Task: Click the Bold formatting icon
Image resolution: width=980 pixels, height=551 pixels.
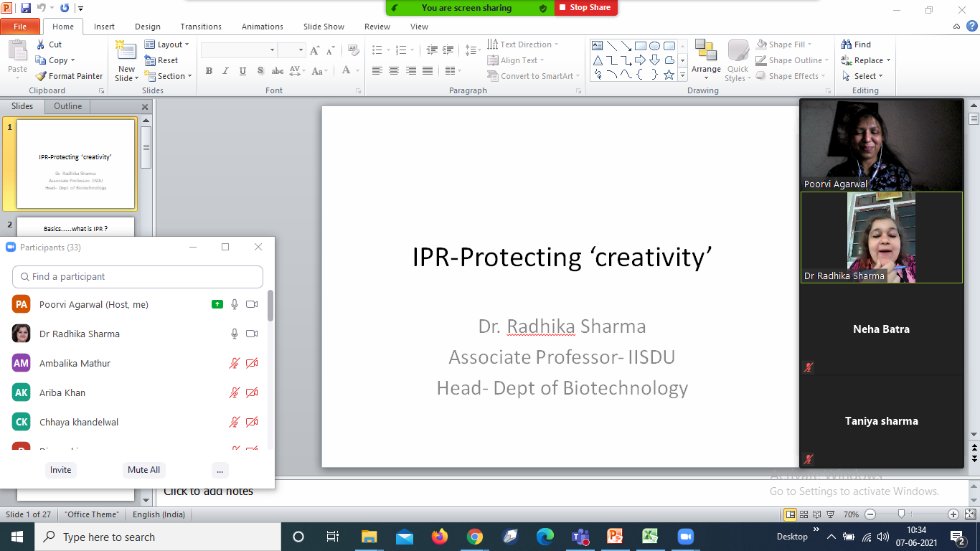Action: click(x=209, y=71)
